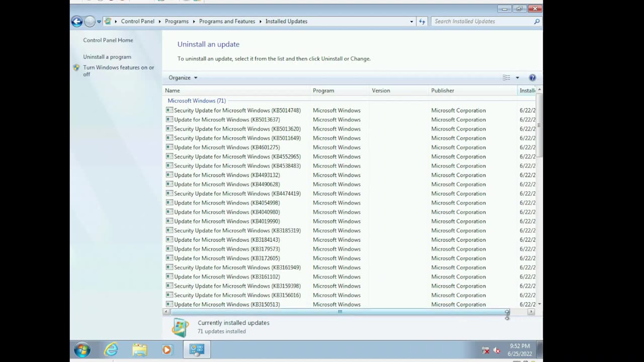This screenshot has height=362, width=644.
Task: Open the More options view dropdown arrow
Action: [x=517, y=78]
